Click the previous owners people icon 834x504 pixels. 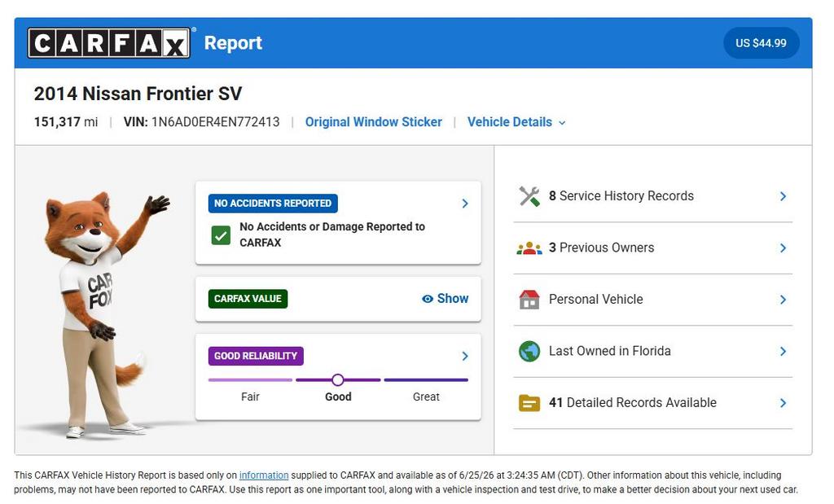[529, 248]
